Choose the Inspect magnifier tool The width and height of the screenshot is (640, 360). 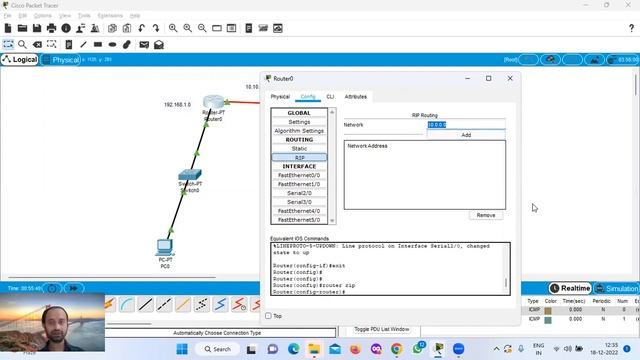pyautogui.click(x=22, y=44)
